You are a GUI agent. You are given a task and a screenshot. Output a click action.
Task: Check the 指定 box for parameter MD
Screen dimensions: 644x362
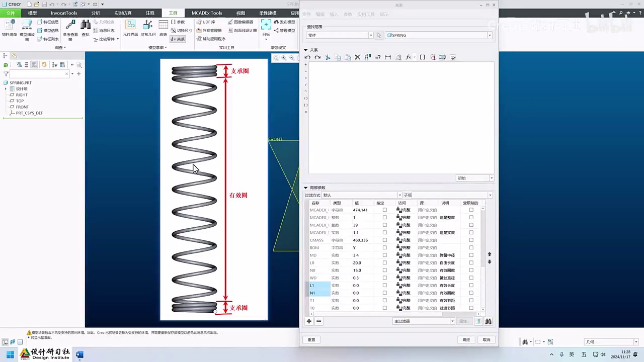click(385, 255)
